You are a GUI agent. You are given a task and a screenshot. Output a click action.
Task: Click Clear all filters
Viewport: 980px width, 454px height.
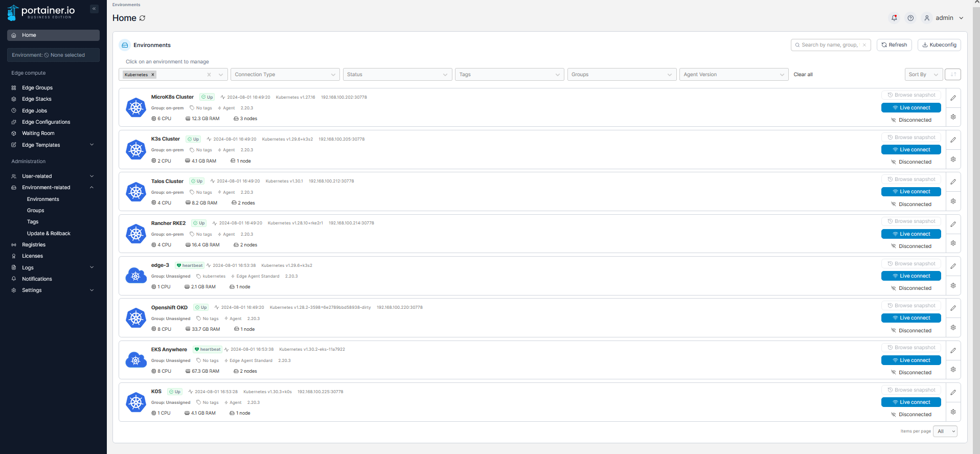click(x=803, y=75)
